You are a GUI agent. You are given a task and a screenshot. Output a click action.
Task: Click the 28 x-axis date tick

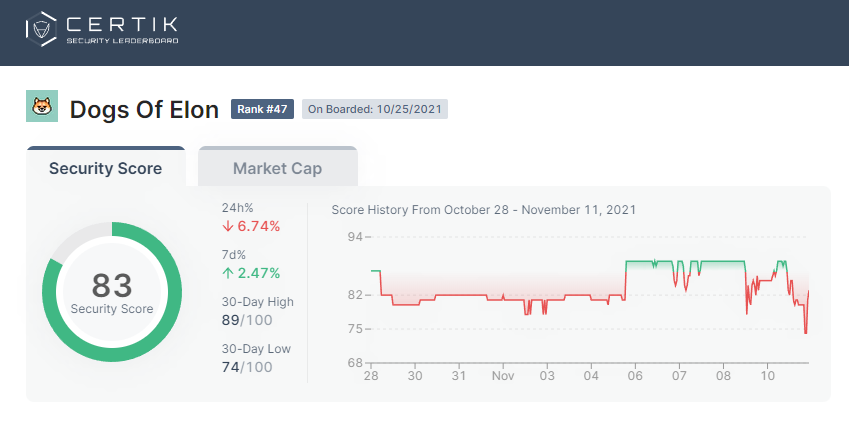tap(371, 375)
